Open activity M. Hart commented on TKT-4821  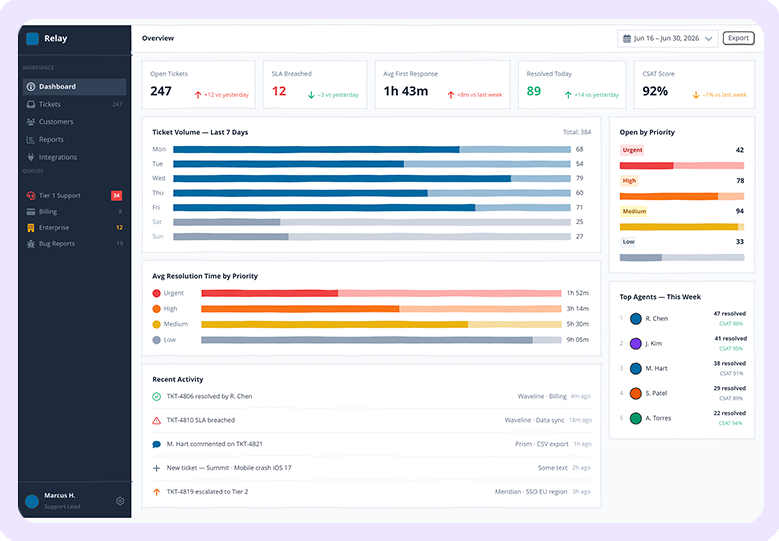coord(372,444)
